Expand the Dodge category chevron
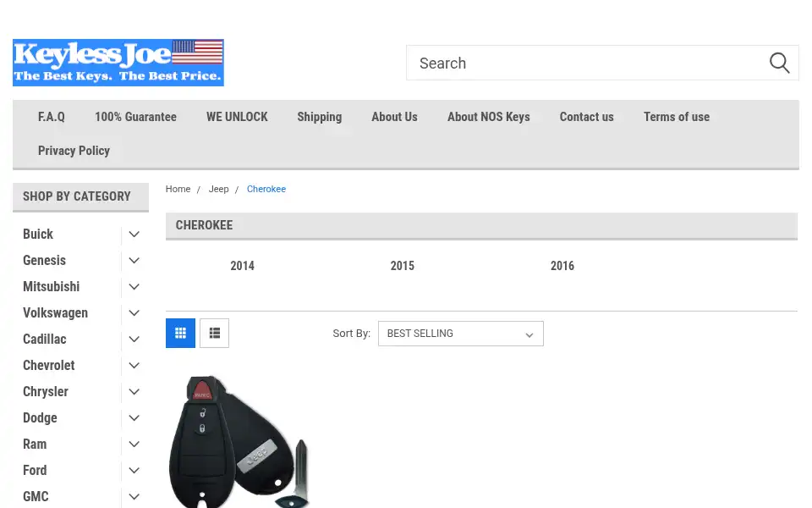Screen dimensions: 812x508 [x=134, y=417]
